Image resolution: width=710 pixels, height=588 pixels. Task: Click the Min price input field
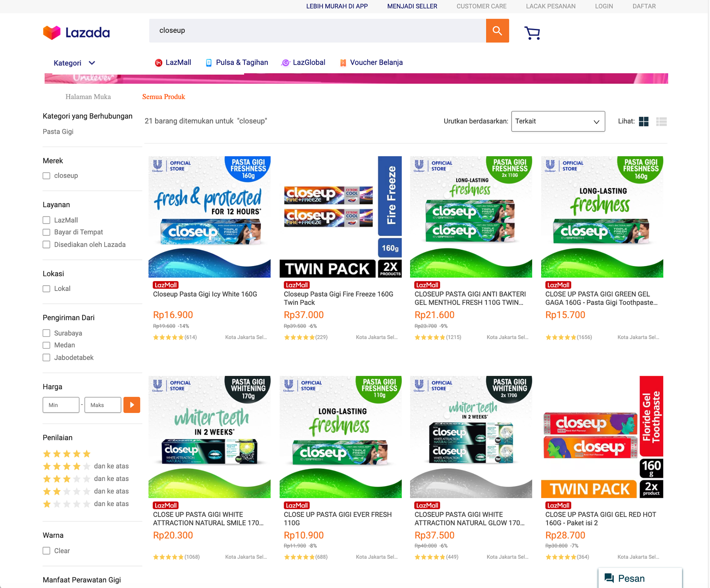pyautogui.click(x=61, y=405)
